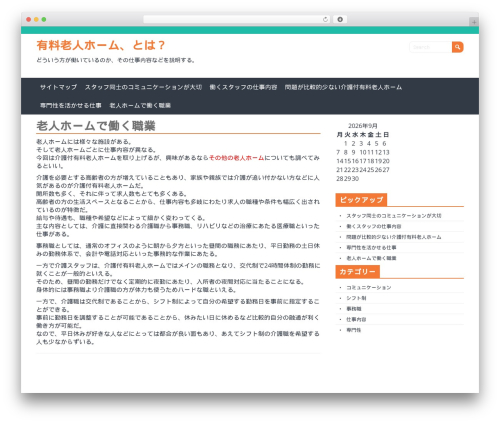Open the コミュニケーション category
Screen dimensions: 500x423
pyautogui.click(x=369, y=287)
